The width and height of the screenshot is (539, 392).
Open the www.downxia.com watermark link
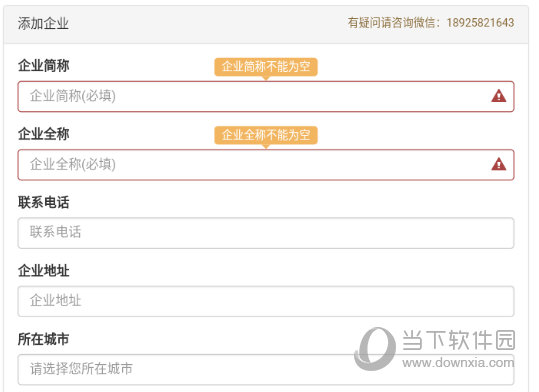click(458, 362)
